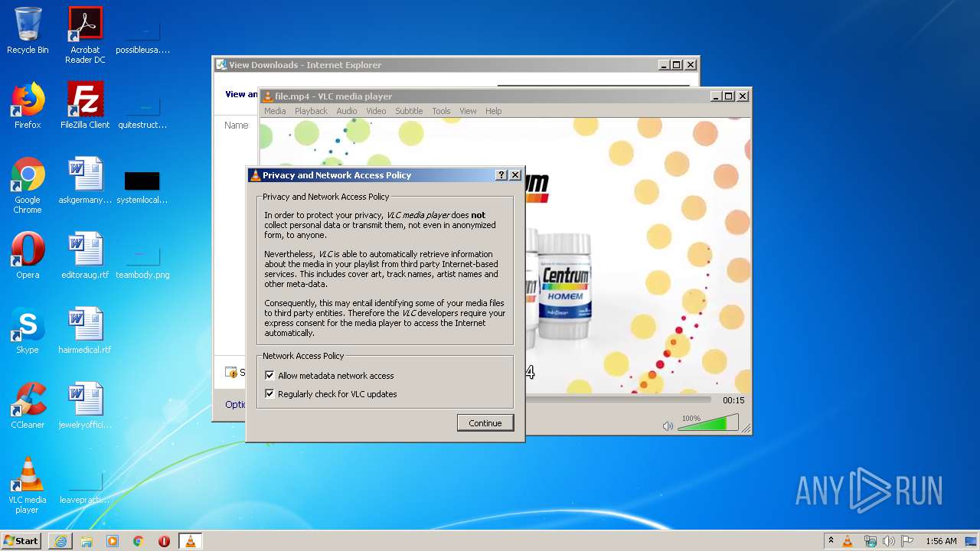Open Opera from the taskbar
Image resolution: width=980 pixels, height=551 pixels.
[164, 541]
